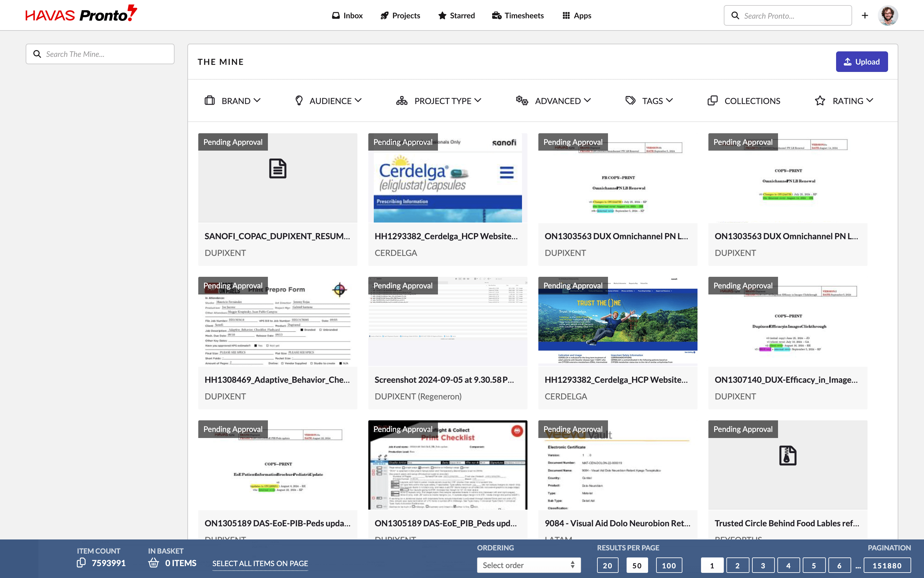Select pagination page 1
924x578 pixels.
click(x=712, y=565)
